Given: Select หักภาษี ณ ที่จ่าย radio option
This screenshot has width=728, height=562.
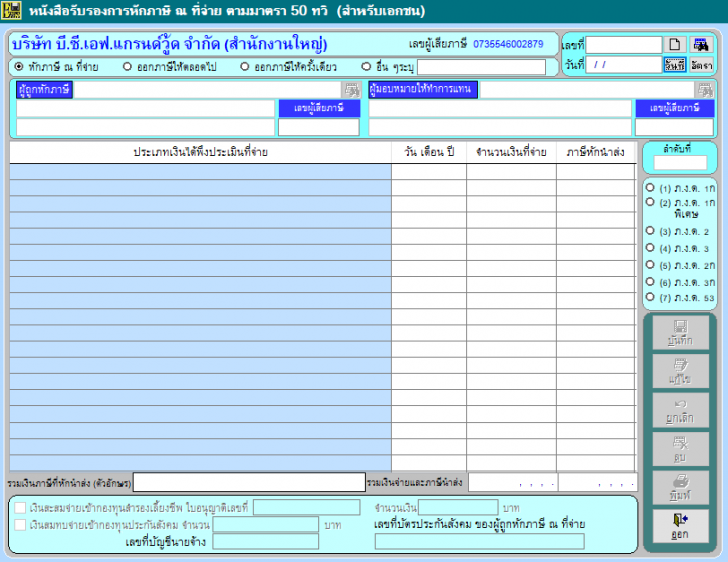Looking at the screenshot, I should 19,67.
